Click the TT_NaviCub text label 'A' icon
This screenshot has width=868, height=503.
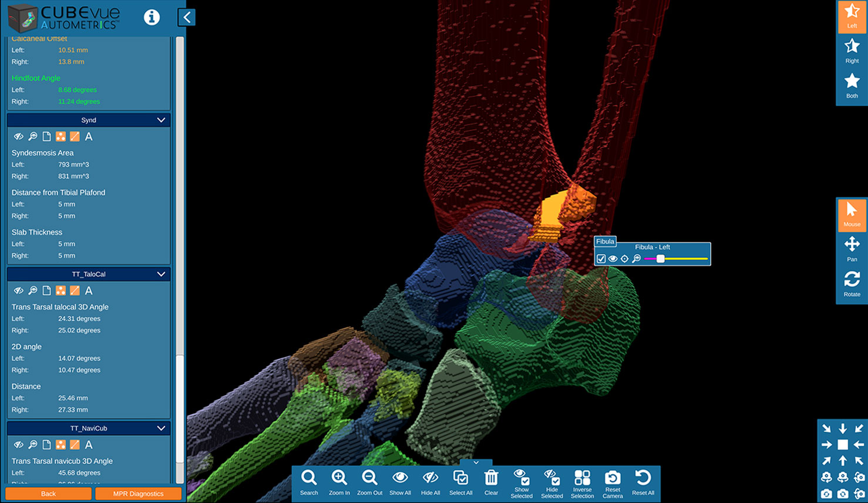tap(89, 445)
